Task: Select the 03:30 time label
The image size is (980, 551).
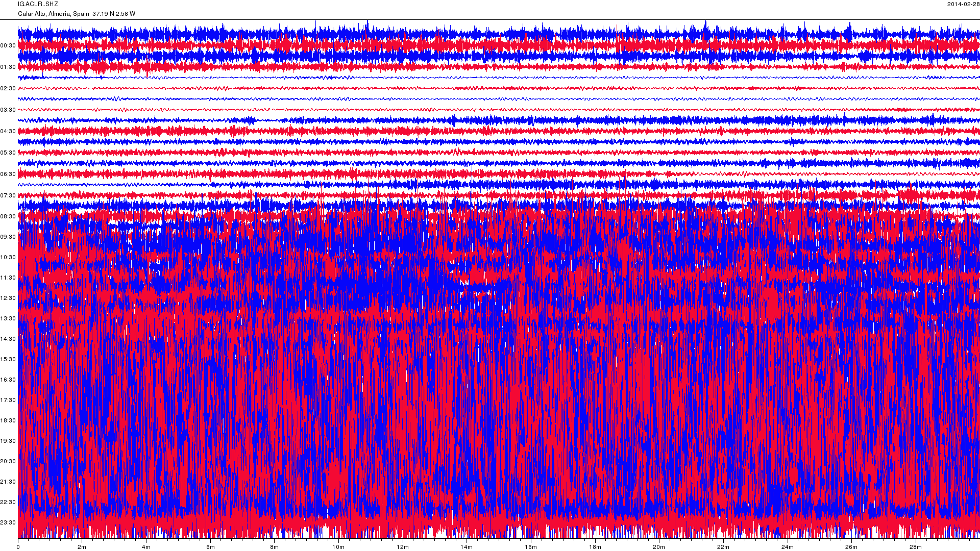Action: (x=8, y=110)
